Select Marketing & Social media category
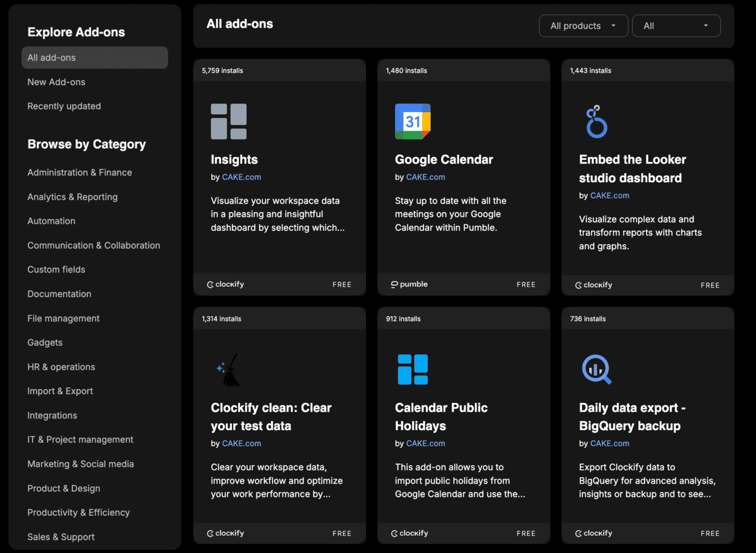Screen dimensions: 756x553 click(81, 464)
